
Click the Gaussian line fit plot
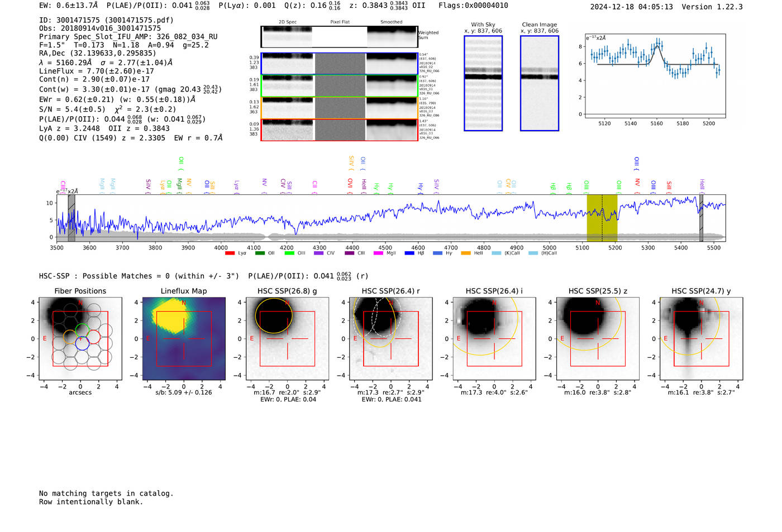655,76
